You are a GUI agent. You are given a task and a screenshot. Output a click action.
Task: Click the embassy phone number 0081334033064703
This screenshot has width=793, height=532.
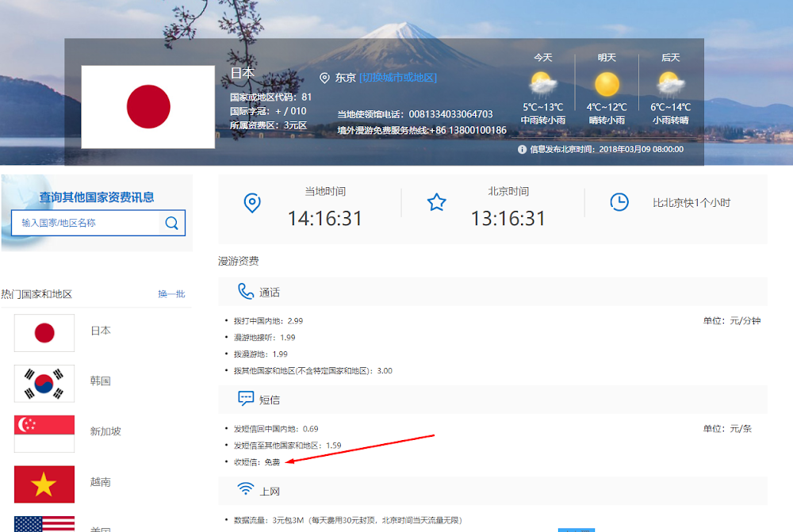coord(450,114)
